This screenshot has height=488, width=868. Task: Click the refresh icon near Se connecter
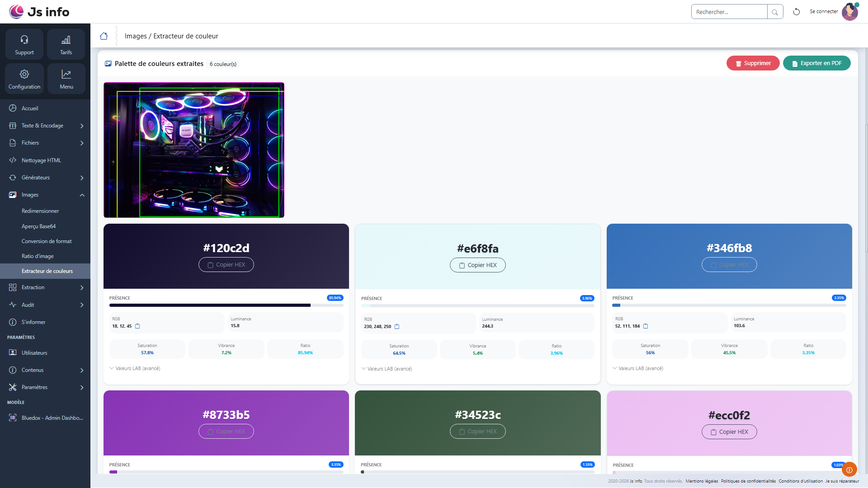click(797, 12)
